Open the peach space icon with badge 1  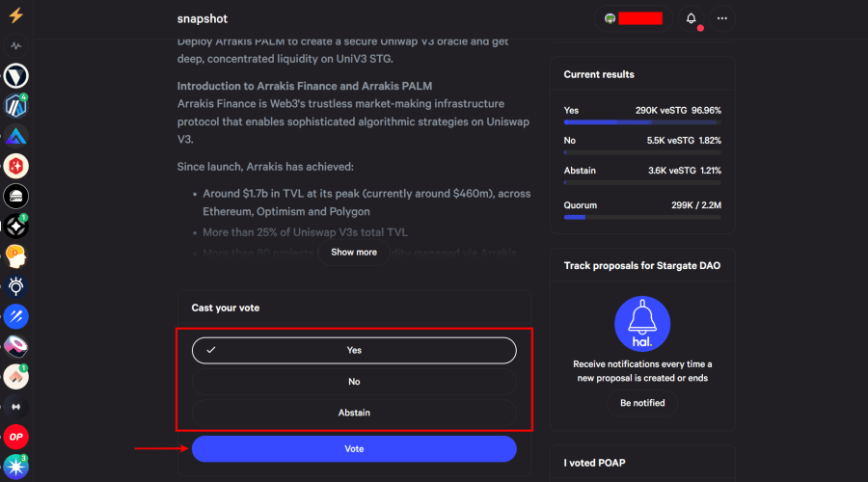16,377
